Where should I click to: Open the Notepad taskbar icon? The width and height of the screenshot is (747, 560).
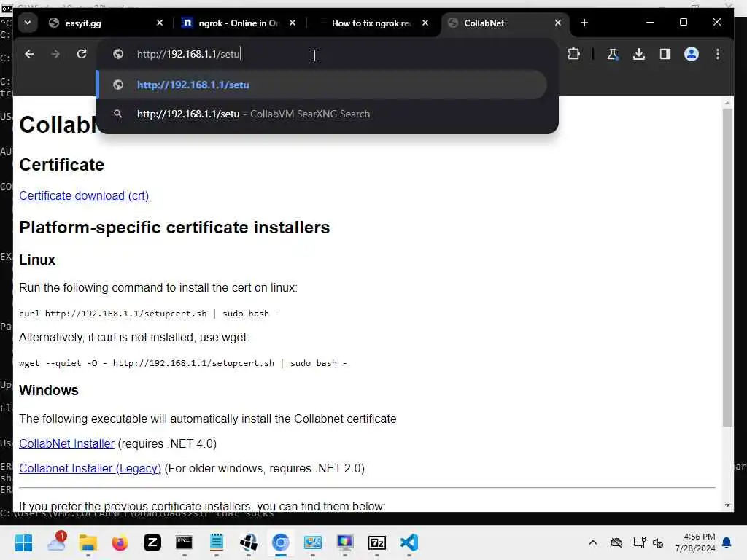click(x=217, y=542)
